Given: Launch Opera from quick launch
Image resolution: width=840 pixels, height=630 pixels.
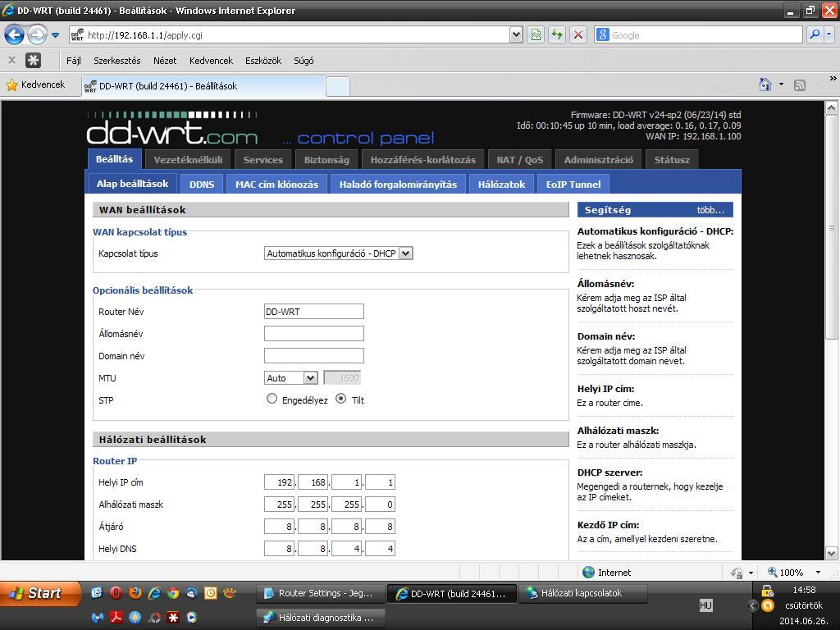Looking at the screenshot, I should (x=116, y=593).
